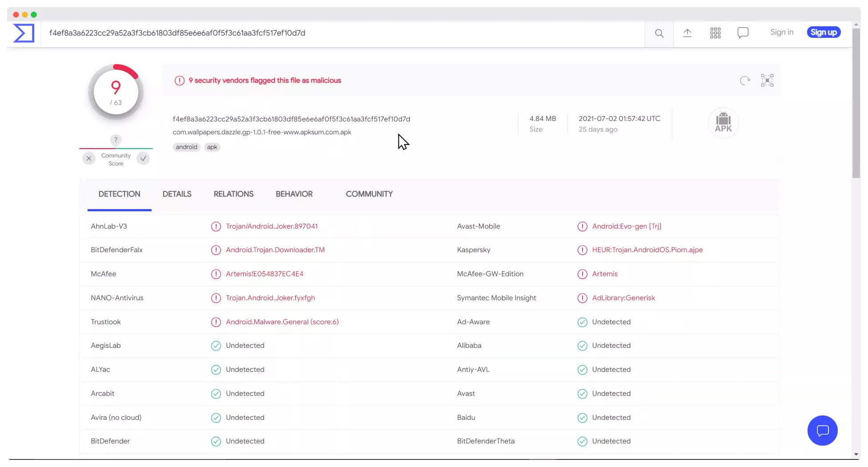Click the apk filename com.wallpapers.dazzle.gp
868x467 pixels.
[262, 132]
